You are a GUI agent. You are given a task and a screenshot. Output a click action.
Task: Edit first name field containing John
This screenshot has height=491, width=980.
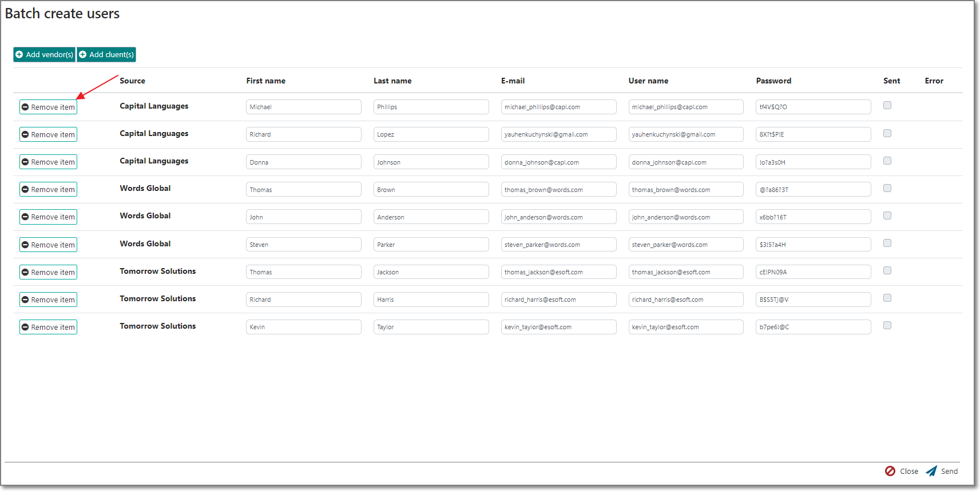click(x=304, y=217)
